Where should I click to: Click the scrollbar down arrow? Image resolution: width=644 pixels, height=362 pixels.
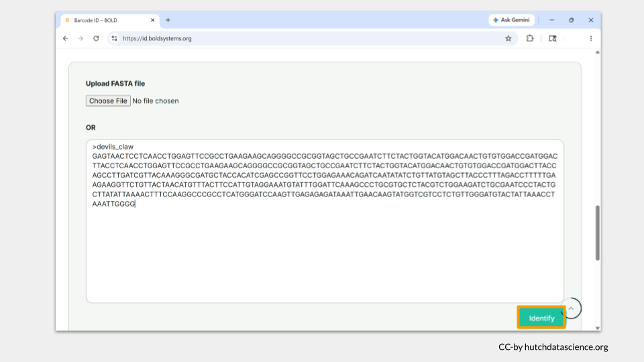598,328
